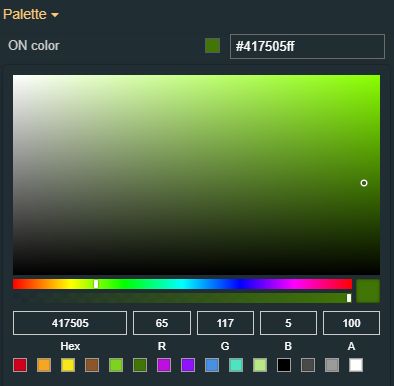Click the ON color preview swatch
394x386 pixels.
pos(212,46)
